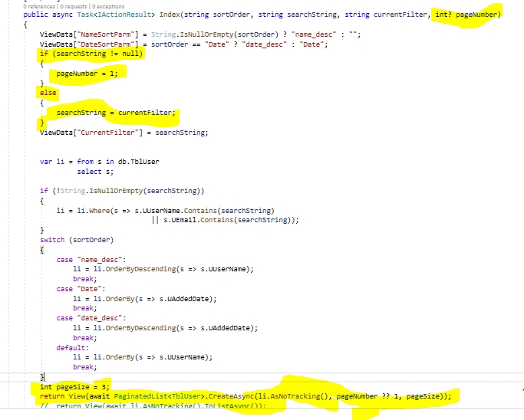The height and width of the screenshot is (420, 524).
Task: Select the "string currentFilter" parameter
Action: coord(386,15)
